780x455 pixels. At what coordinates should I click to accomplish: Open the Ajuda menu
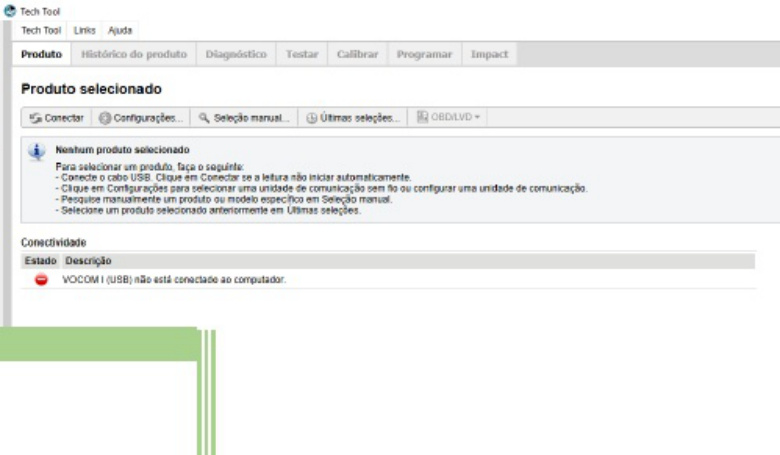coord(120,30)
